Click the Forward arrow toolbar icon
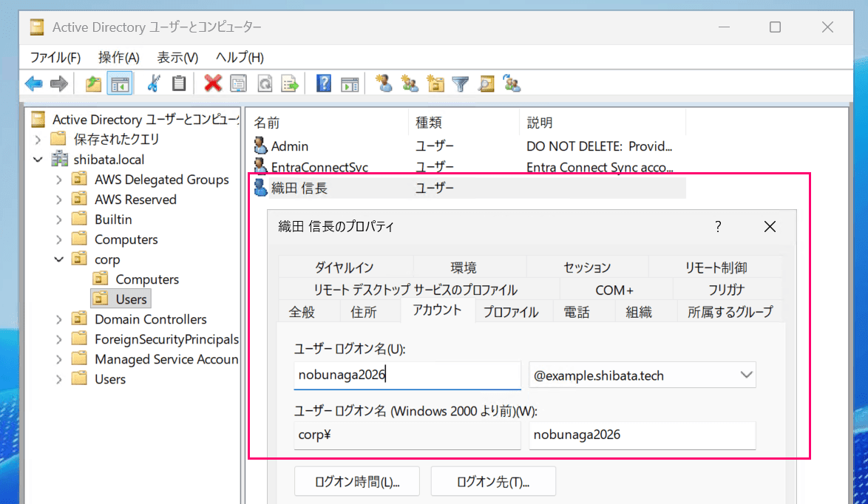Image resolution: width=868 pixels, height=504 pixels. (x=58, y=84)
